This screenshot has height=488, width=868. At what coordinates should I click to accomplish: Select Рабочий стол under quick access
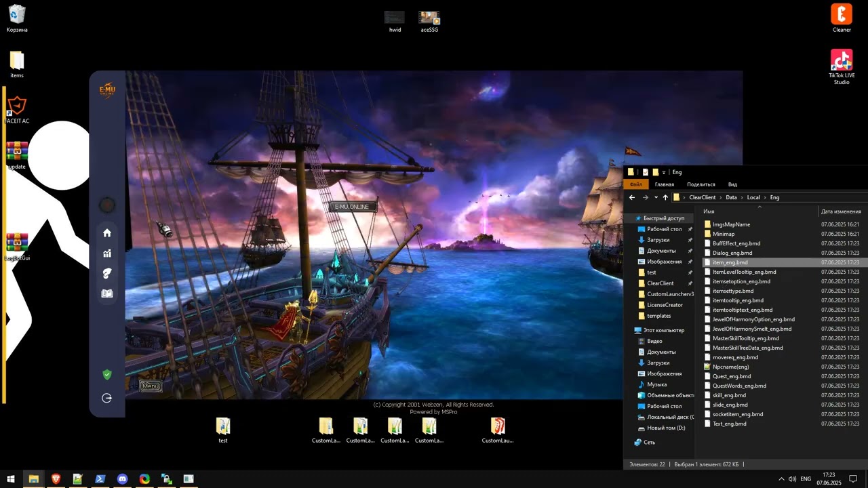[x=665, y=229]
